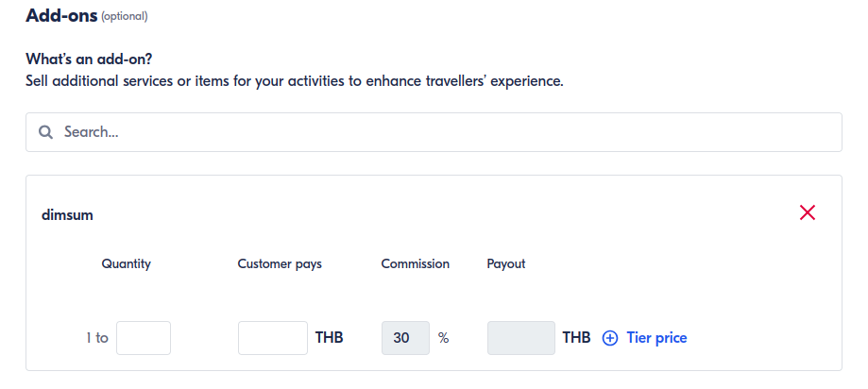The height and width of the screenshot is (389, 868).
Task: Click the Quantity column label
Action: (x=127, y=264)
